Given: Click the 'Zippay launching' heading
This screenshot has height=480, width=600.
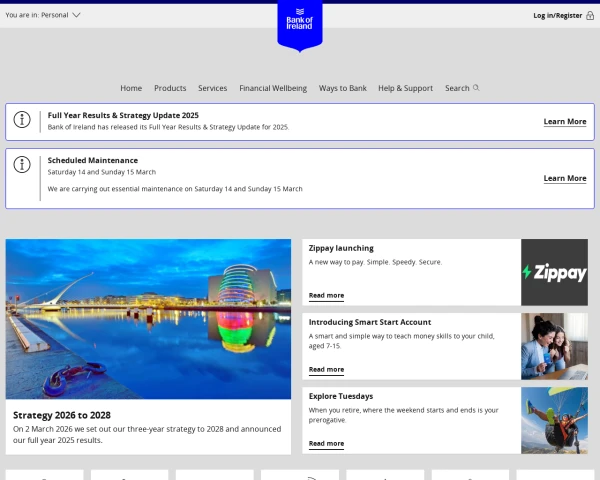Looking at the screenshot, I should pos(341,248).
